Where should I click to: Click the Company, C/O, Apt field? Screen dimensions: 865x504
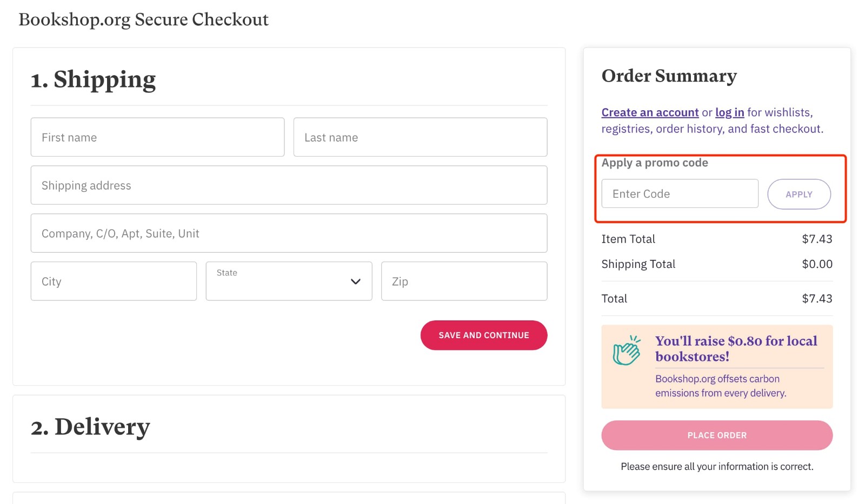click(x=289, y=233)
